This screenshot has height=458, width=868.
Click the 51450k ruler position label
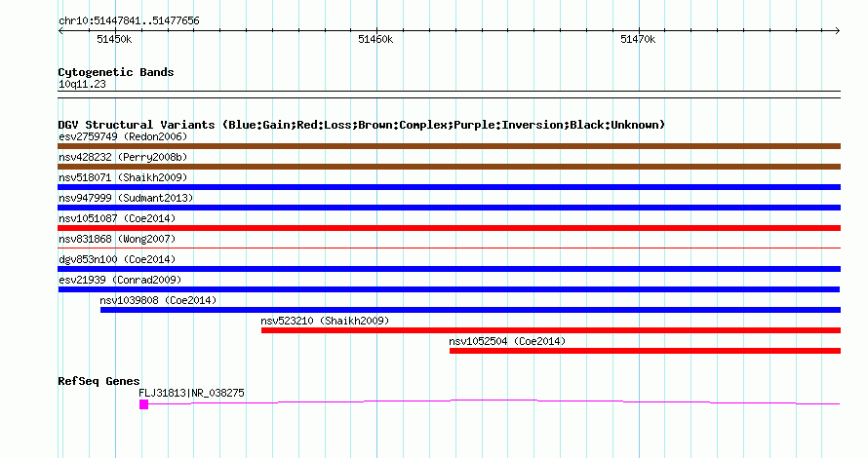pyautogui.click(x=114, y=39)
